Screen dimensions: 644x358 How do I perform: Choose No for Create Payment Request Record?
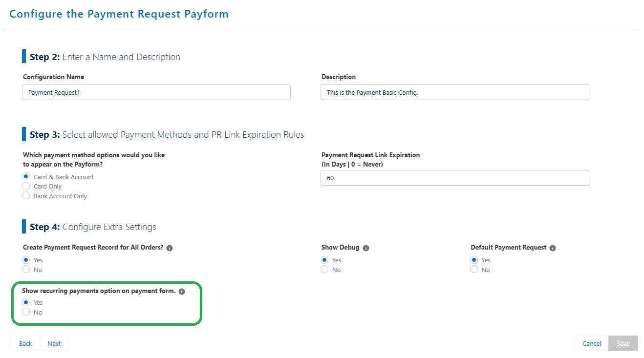(26, 269)
